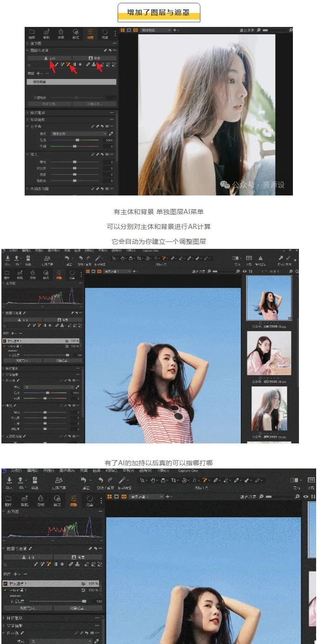This screenshot has width=318, height=644.
Task: Select long-hair portrait thumbnail in middle screenshot browser
Action: pyautogui.click(x=269, y=409)
